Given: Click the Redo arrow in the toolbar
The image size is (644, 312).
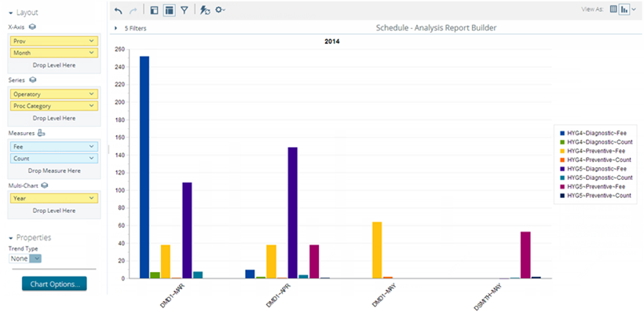Looking at the screenshot, I should coord(133,11).
